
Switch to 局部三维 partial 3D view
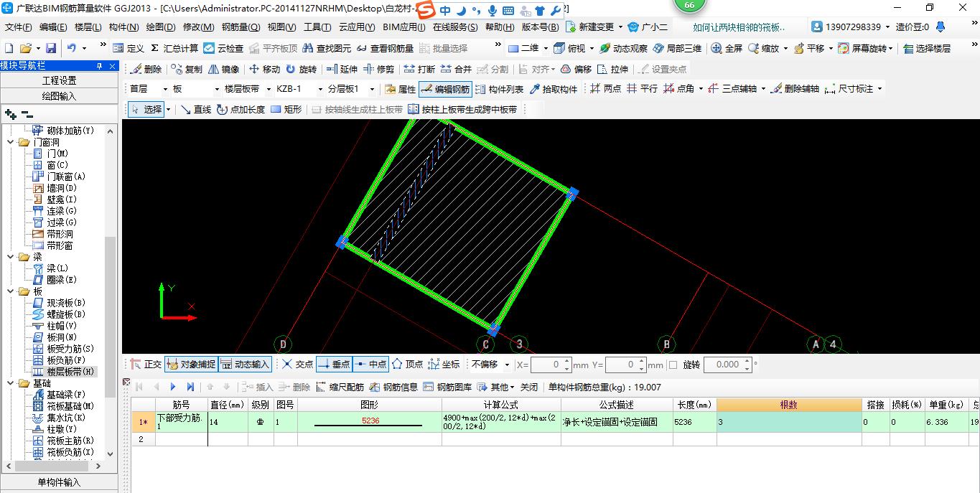coord(677,48)
